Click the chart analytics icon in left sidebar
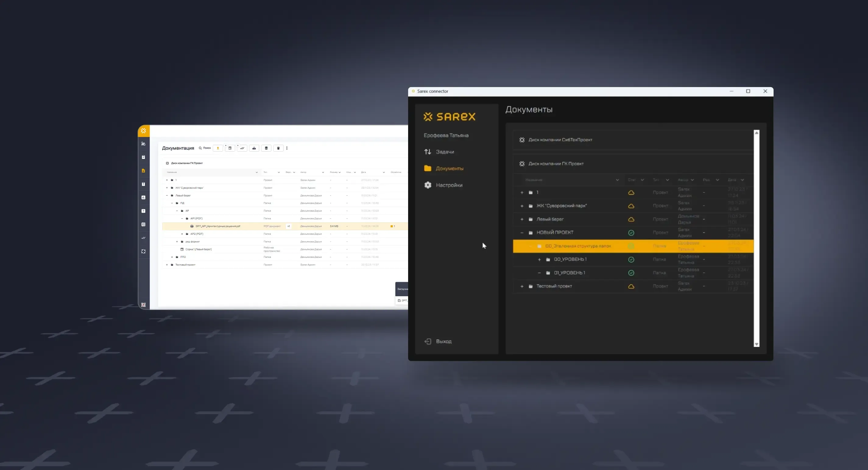The width and height of the screenshot is (868, 470). pos(143,198)
